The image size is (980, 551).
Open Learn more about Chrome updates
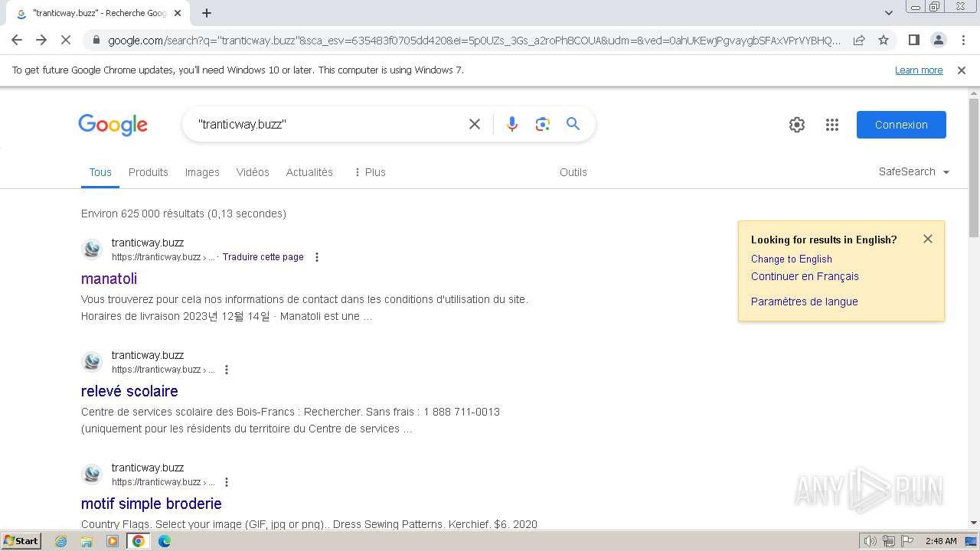919,70
